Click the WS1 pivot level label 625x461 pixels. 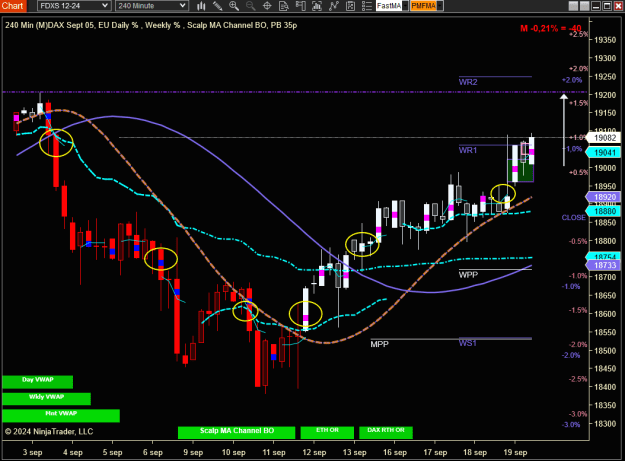(x=467, y=343)
